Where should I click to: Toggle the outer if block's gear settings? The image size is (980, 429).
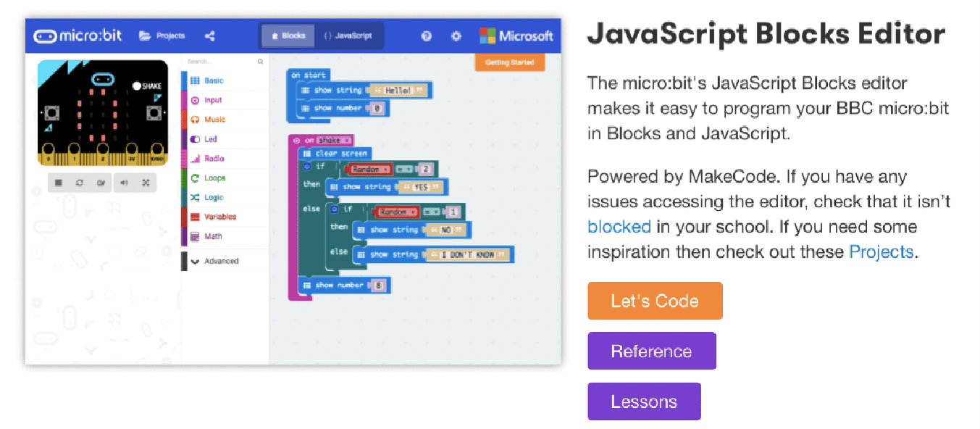(307, 167)
